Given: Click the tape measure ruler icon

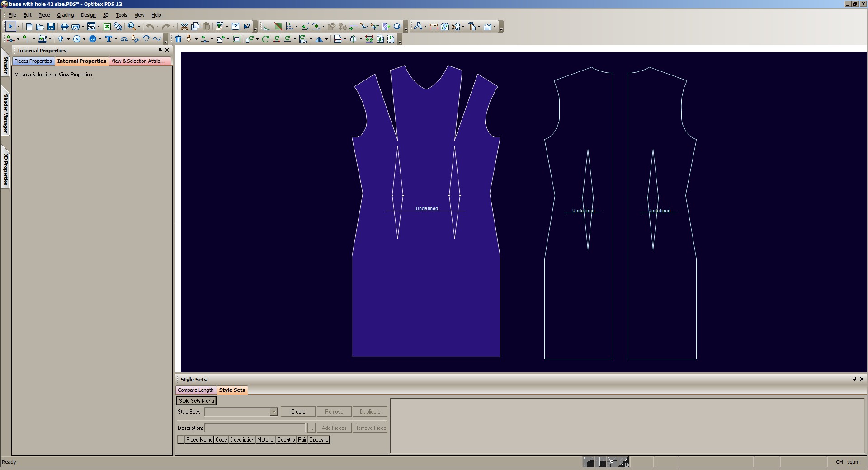Looking at the screenshot, I should 434,26.
